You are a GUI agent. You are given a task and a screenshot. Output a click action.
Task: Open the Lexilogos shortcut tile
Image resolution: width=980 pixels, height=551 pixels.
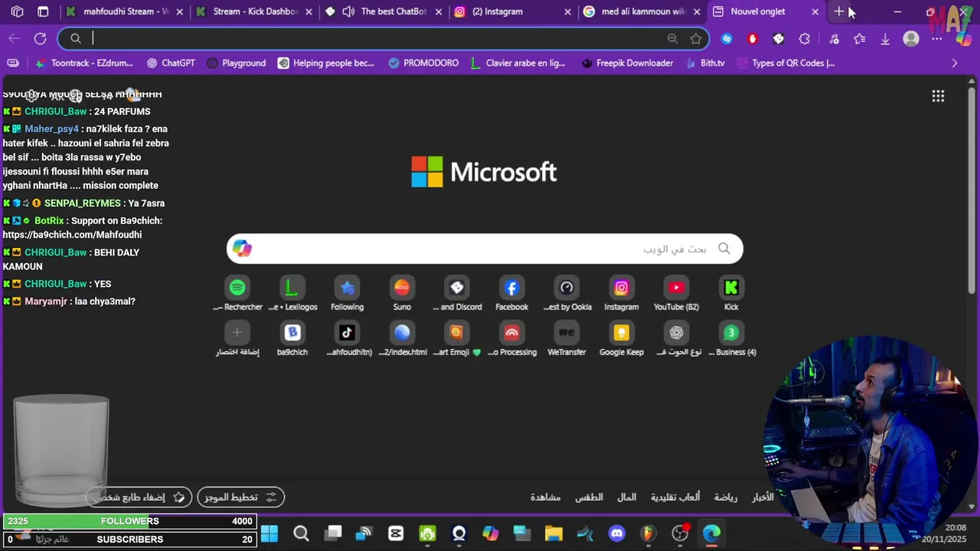tap(292, 294)
